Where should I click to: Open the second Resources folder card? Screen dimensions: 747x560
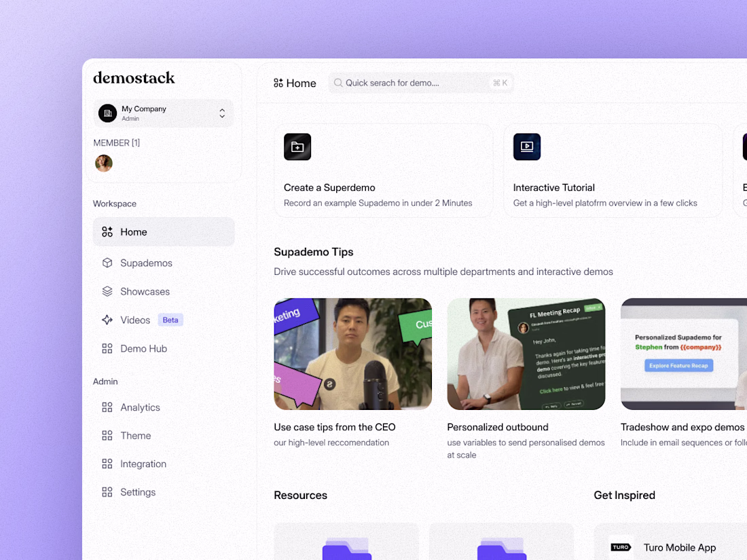click(502, 542)
